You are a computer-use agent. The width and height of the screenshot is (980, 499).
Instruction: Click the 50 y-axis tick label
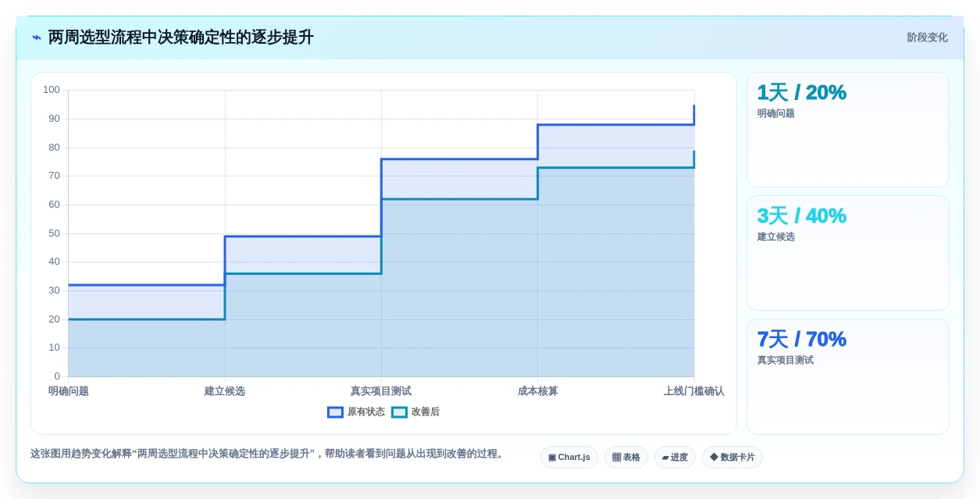[55, 233]
